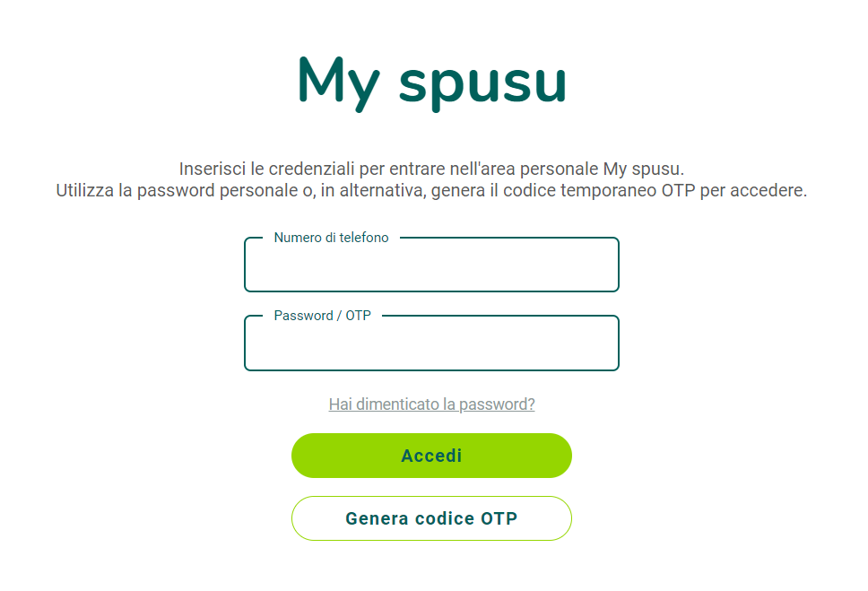The width and height of the screenshot is (868, 591).
Task: Click the Numero di telefono input field
Action: coord(431,269)
